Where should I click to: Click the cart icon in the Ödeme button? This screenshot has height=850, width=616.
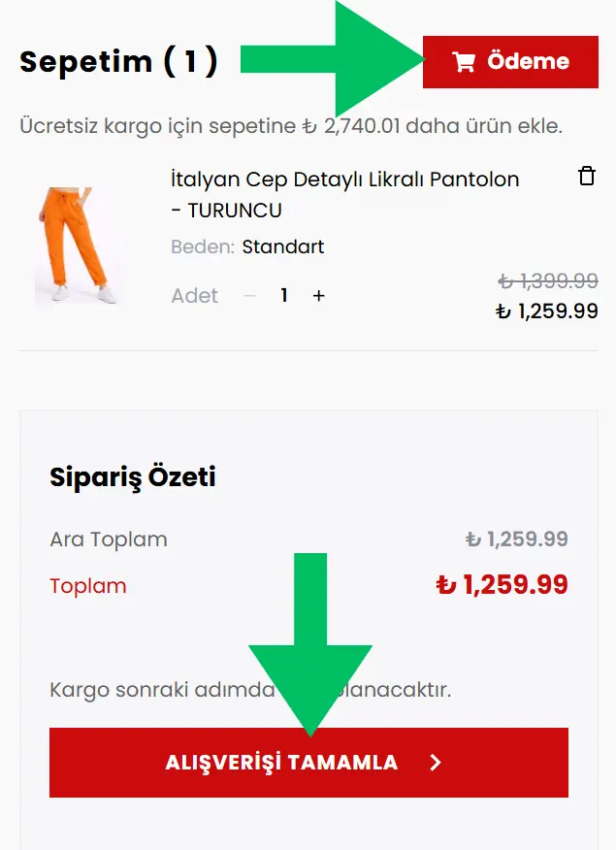(464, 62)
